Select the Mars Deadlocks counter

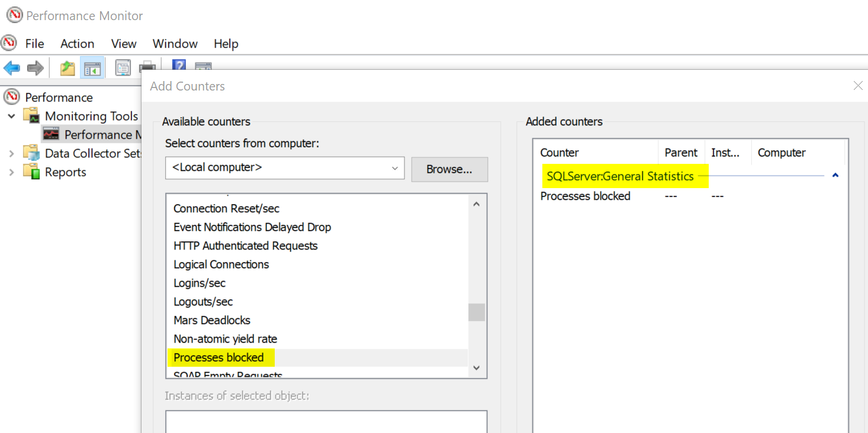(212, 320)
